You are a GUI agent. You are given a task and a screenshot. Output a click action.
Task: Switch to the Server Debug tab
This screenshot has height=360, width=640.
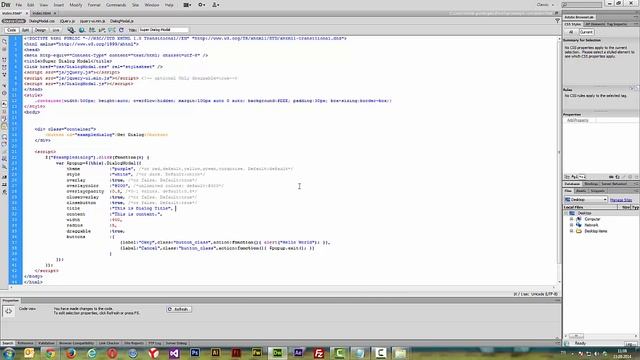coord(176,343)
